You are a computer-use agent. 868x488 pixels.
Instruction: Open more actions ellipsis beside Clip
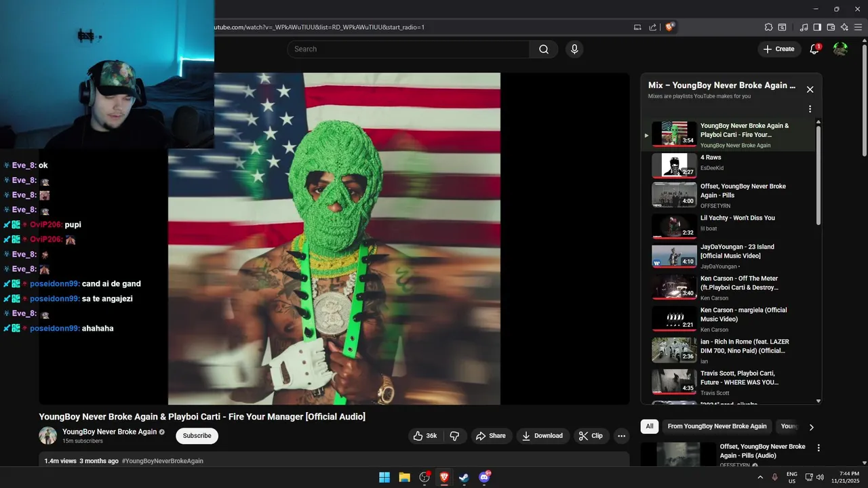coord(621,436)
